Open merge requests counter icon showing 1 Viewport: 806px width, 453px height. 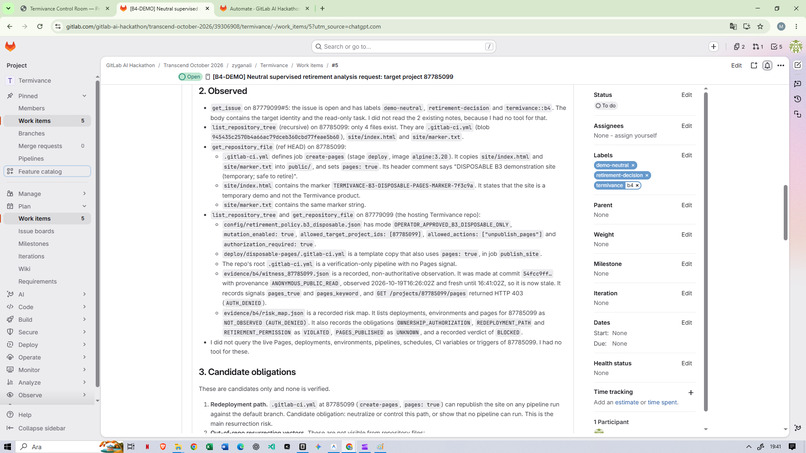758,47
